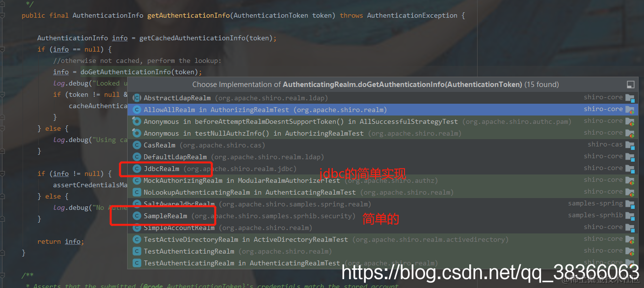Click test folder icon on TestActiveDirectoryRealm row
This screenshot has width=644, height=288.
[630, 239]
